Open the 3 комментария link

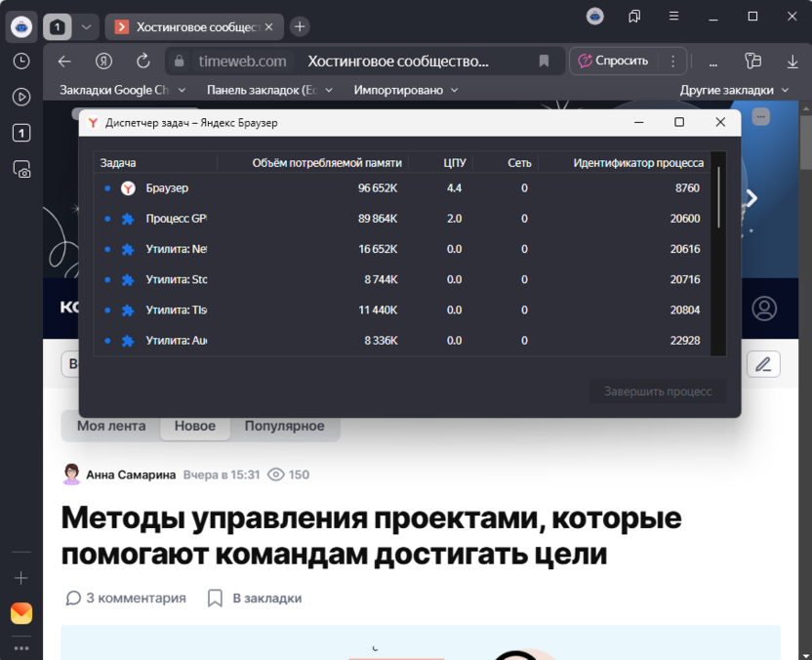(x=125, y=598)
